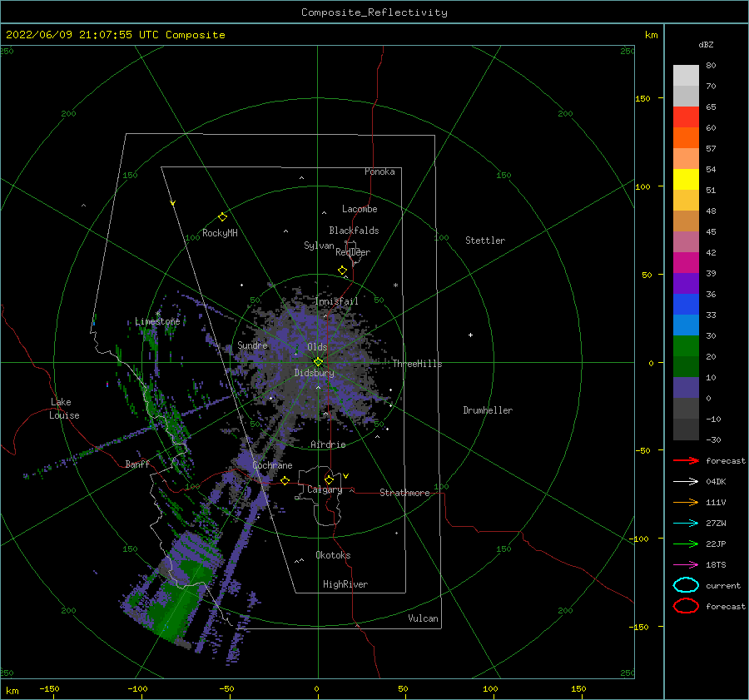Viewport: 749px width, 700px height.
Task: Click the yellow km label at top right
Action: 652,35
